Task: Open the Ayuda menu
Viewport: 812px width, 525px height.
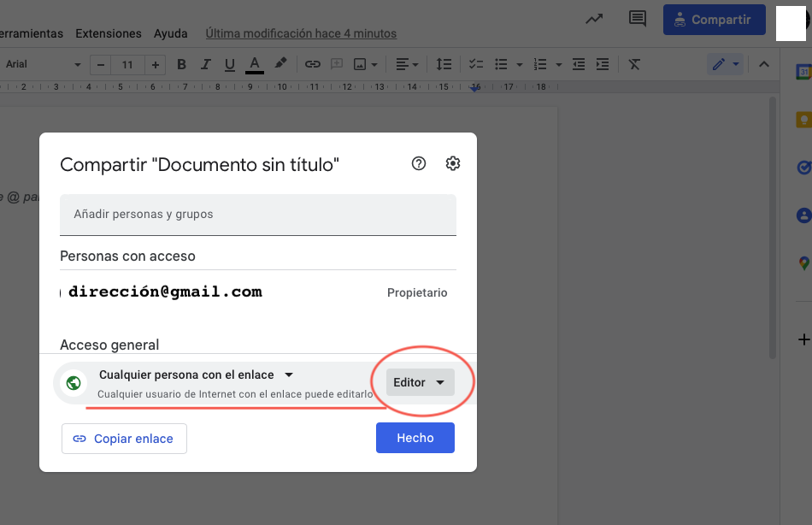Action: point(170,33)
